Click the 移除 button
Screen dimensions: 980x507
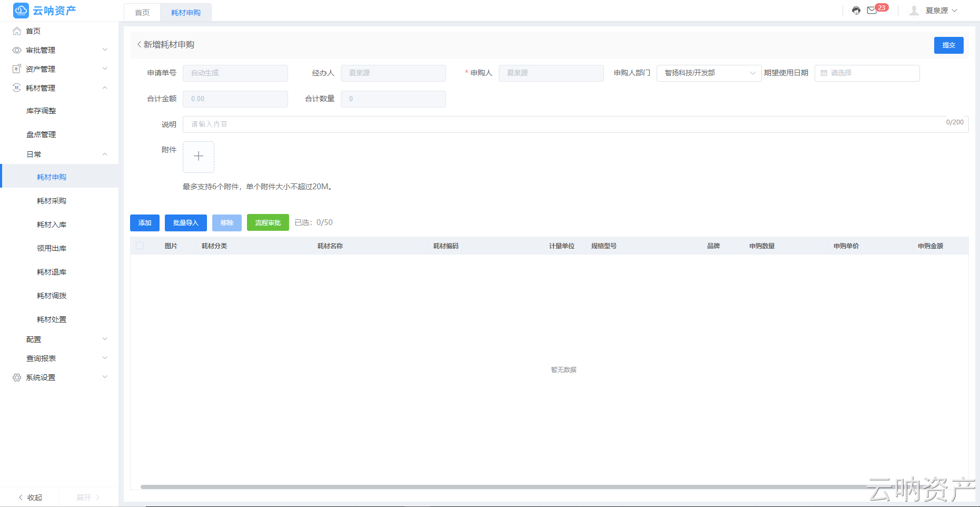pos(227,223)
